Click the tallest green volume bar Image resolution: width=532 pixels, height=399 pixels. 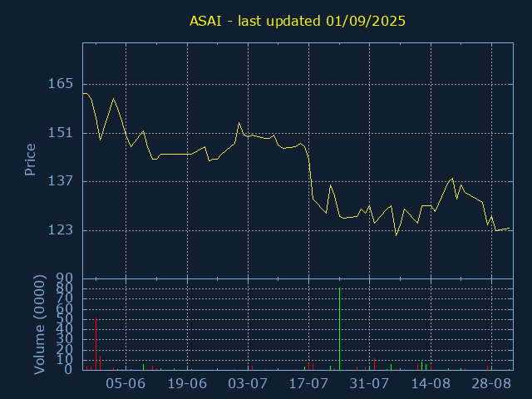tap(340, 329)
